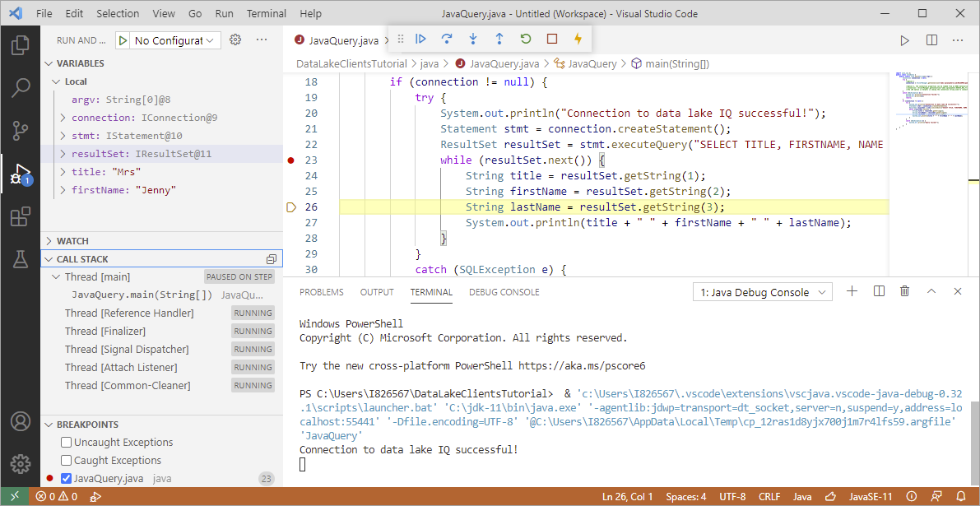Open launch.json with the gear icon
The image size is (980, 506).
tap(235, 40)
